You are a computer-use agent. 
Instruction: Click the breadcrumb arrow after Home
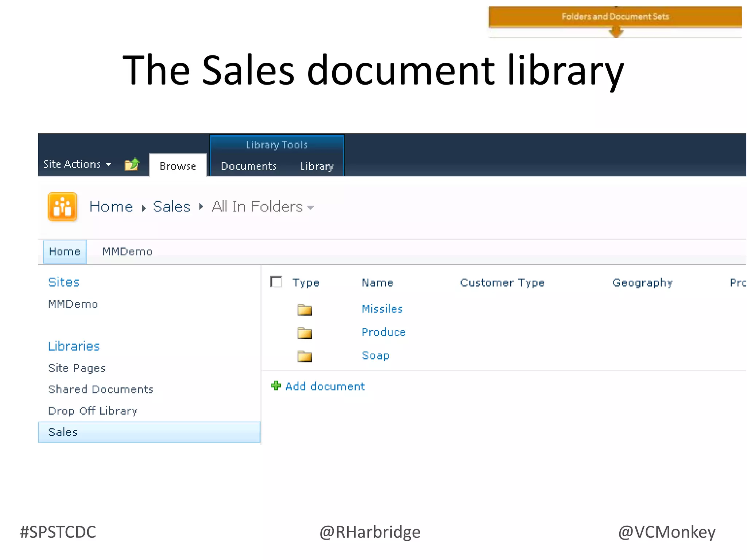click(144, 208)
